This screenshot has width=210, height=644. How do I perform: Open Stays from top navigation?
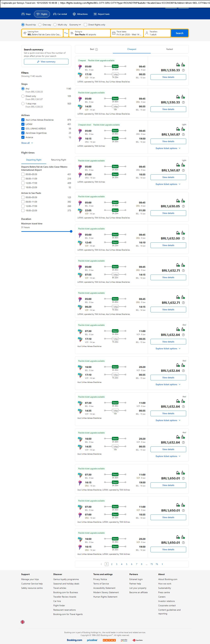point(26,14)
